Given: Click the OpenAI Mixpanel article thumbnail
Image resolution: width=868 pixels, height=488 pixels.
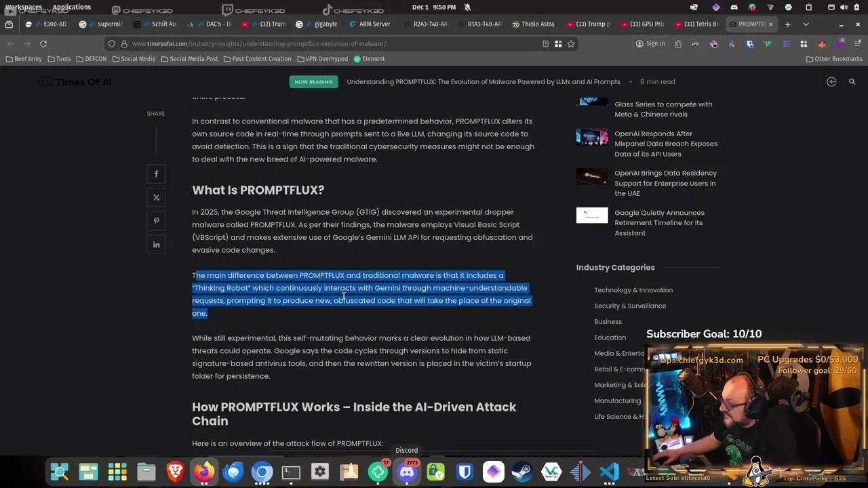Looking at the screenshot, I should point(592,136).
